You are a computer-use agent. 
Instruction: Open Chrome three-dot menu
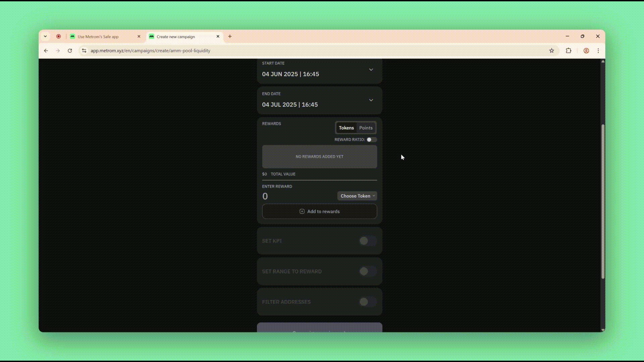point(598,51)
